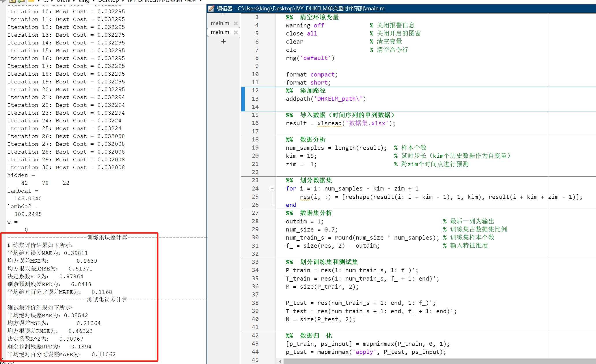Click the Users folder in address path

click(63, 1)
